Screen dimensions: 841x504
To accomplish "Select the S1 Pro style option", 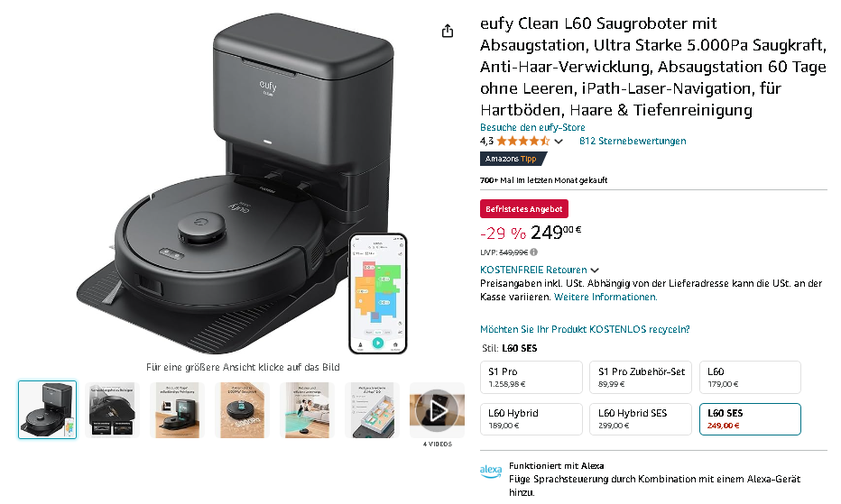I will pos(531,378).
